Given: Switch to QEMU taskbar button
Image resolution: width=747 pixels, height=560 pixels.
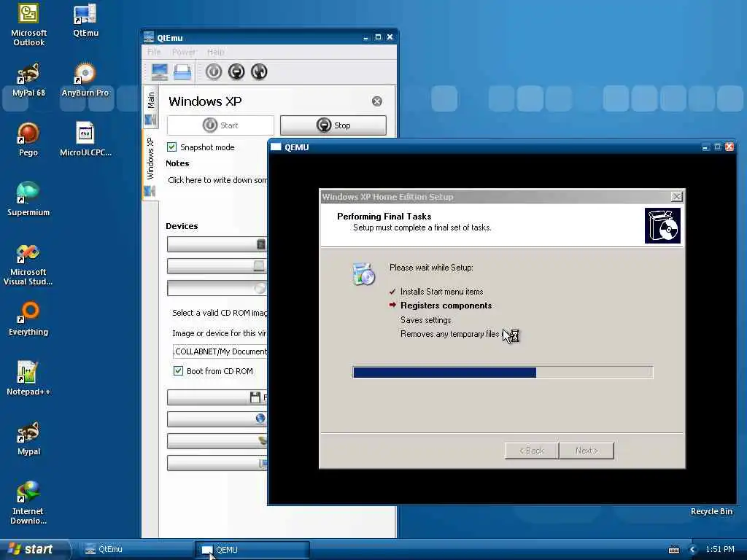Looking at the screenshot, I should (x=252, y=550).
